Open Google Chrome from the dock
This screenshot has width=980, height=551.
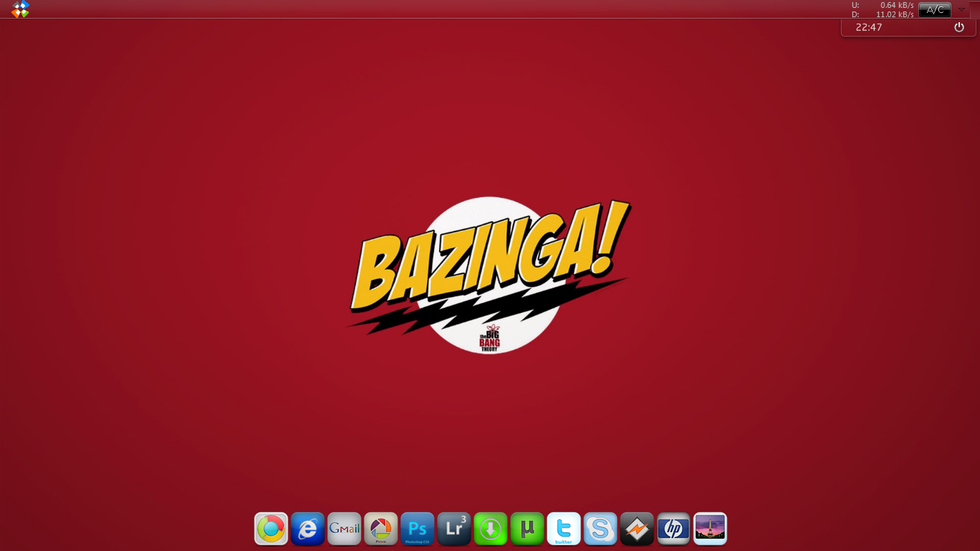[x=271, y=529]
